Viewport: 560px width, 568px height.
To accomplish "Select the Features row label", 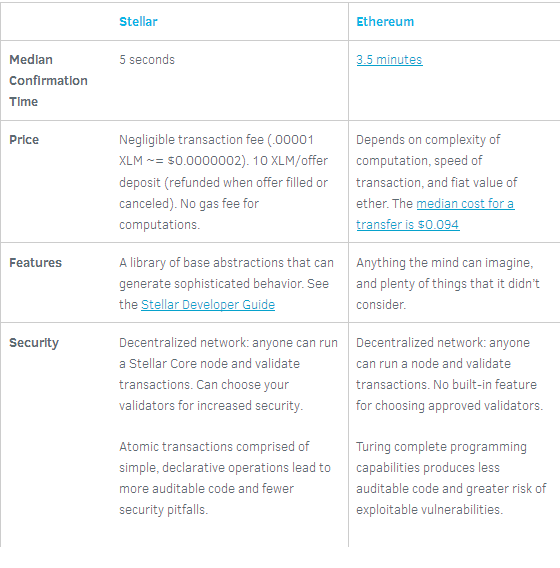I will [x=35, y=263].
